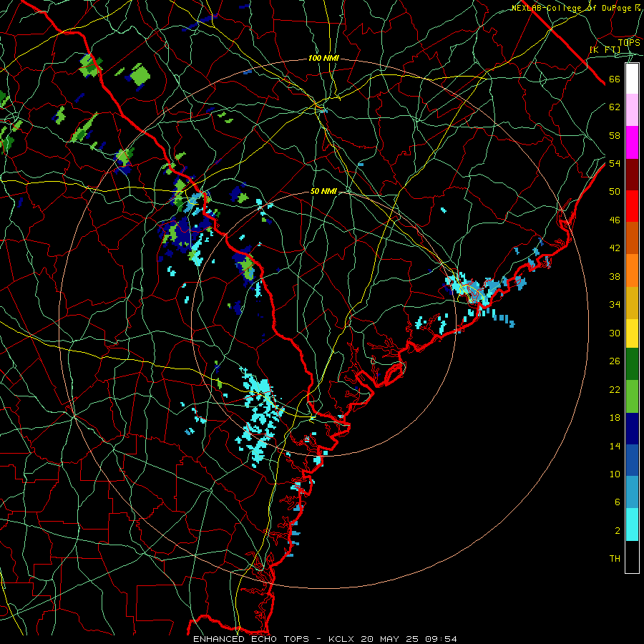The height and width of the screenshot is (644, 644).
Task: Click the bright red 50 kft legend swatch
Action: [632, 206]
